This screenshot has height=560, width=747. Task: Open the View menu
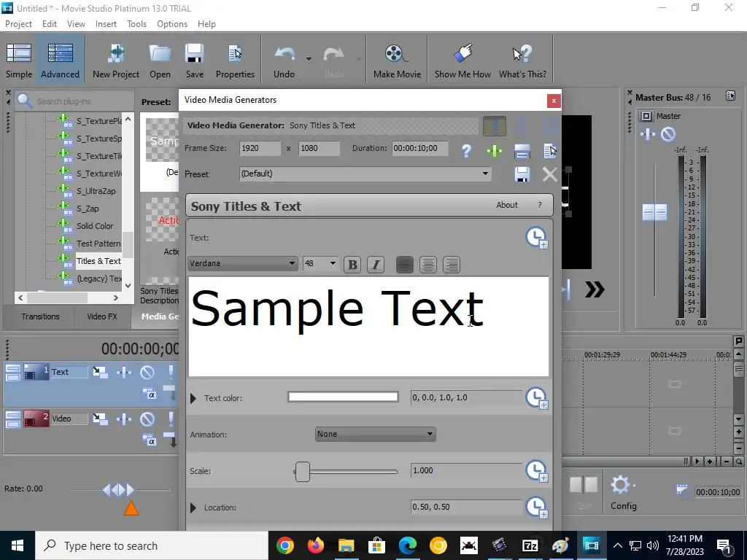click(76, 24)
